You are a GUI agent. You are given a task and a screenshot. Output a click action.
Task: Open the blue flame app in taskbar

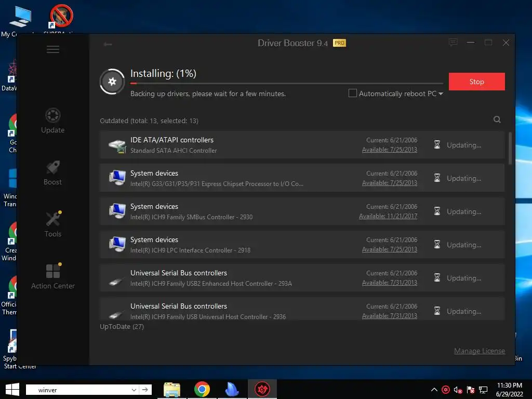point(232,390)
